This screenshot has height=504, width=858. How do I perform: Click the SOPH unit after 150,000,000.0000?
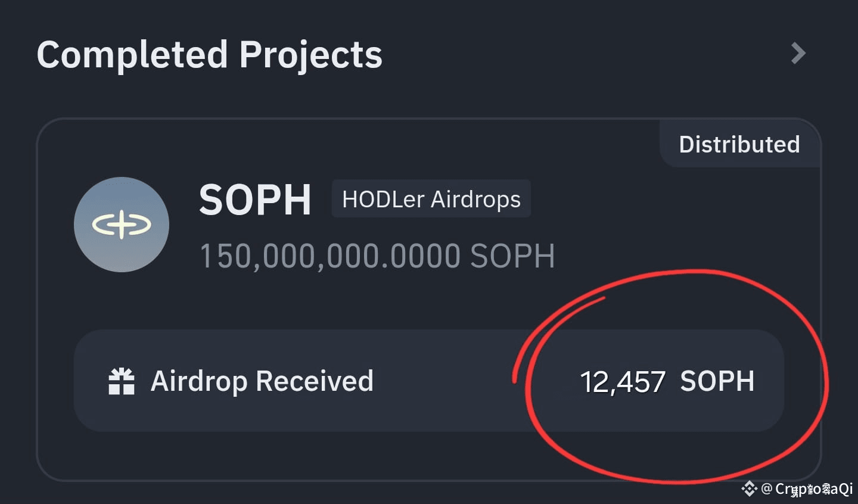pyautogui.click(x=512, y=256)
